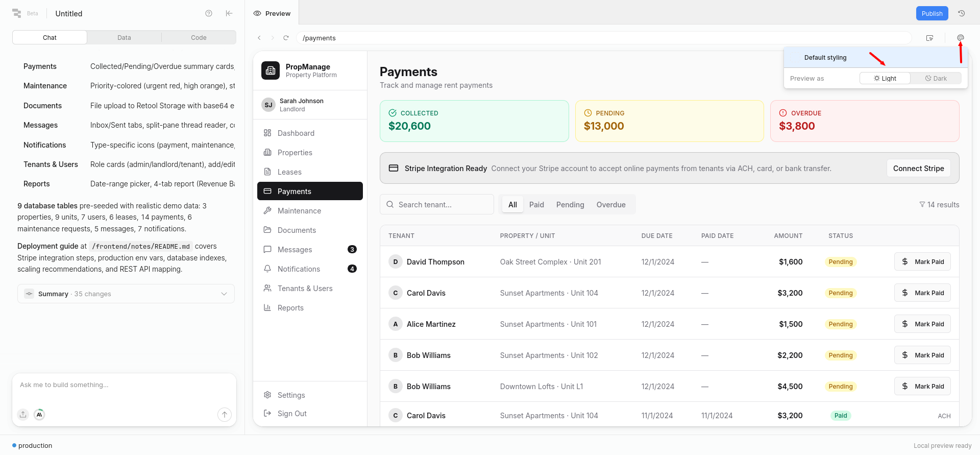This screenshot has width=980, height=455.
Task: Click the Paid status badge
Action: coord(840,415)
